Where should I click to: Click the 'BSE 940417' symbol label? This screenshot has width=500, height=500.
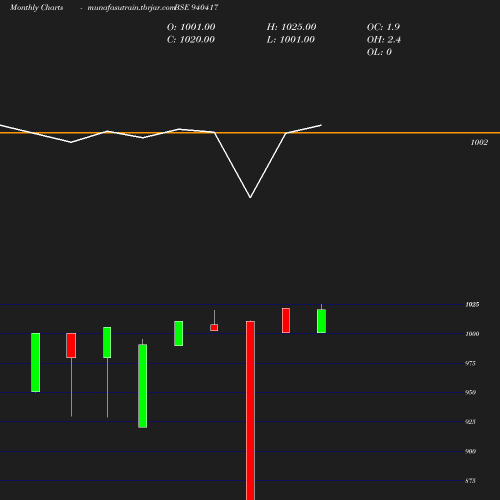pyautogui.click(x=196, y=7)
